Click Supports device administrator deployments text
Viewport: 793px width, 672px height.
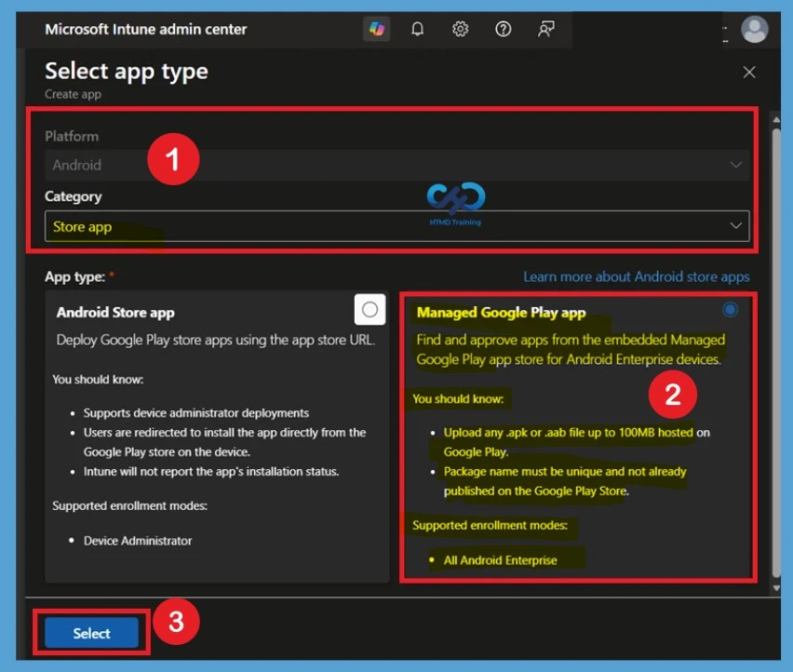coord(196,412)
